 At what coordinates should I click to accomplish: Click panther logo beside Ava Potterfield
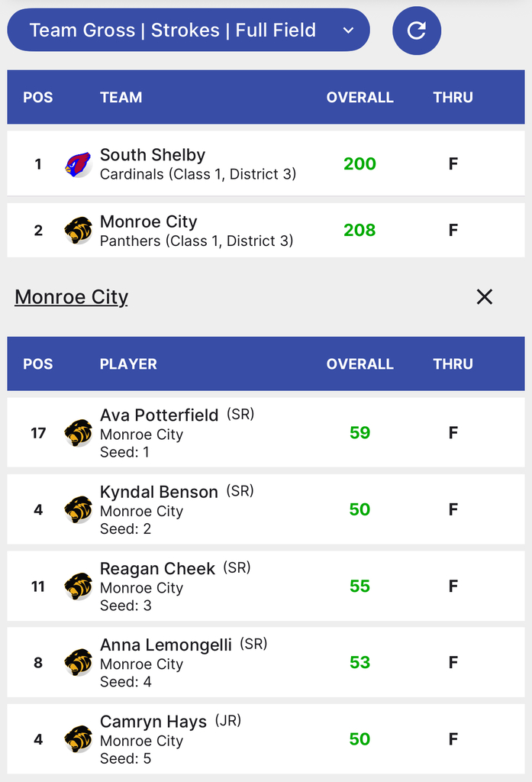coord(78,433)
